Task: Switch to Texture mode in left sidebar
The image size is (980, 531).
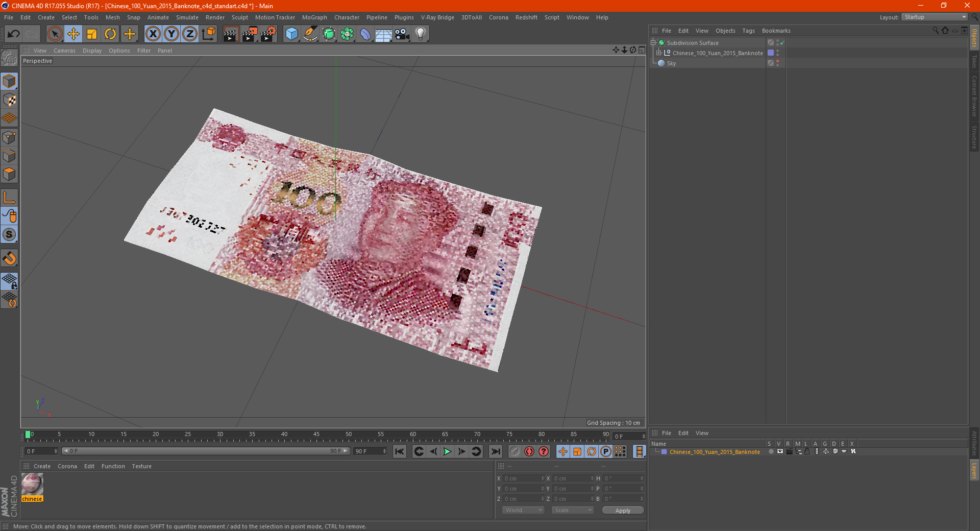Action: click(x=9, y=100)
